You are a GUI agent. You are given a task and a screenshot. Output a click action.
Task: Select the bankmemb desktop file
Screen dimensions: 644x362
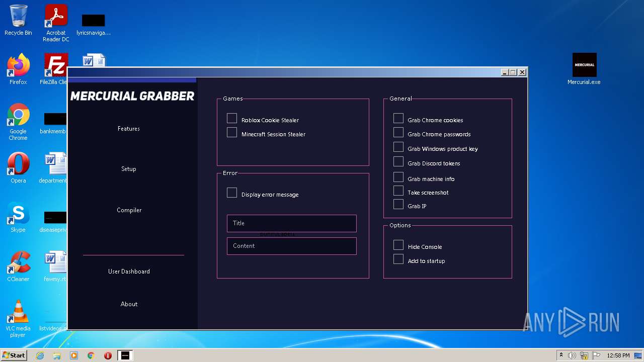54,123
